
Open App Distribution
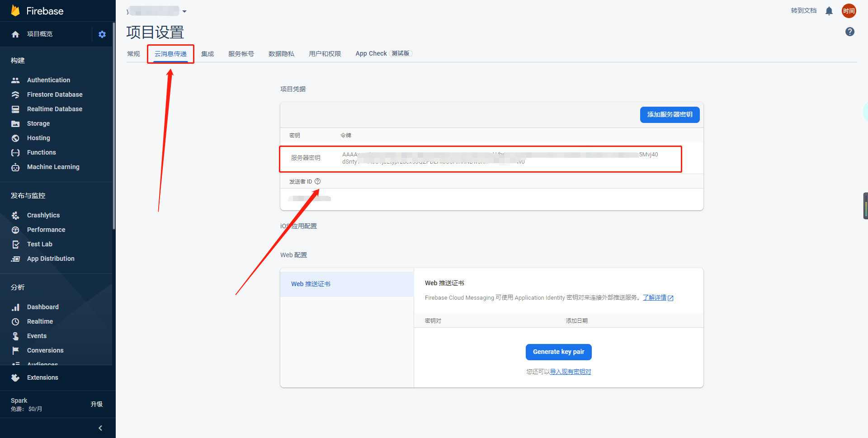point(51,258)
